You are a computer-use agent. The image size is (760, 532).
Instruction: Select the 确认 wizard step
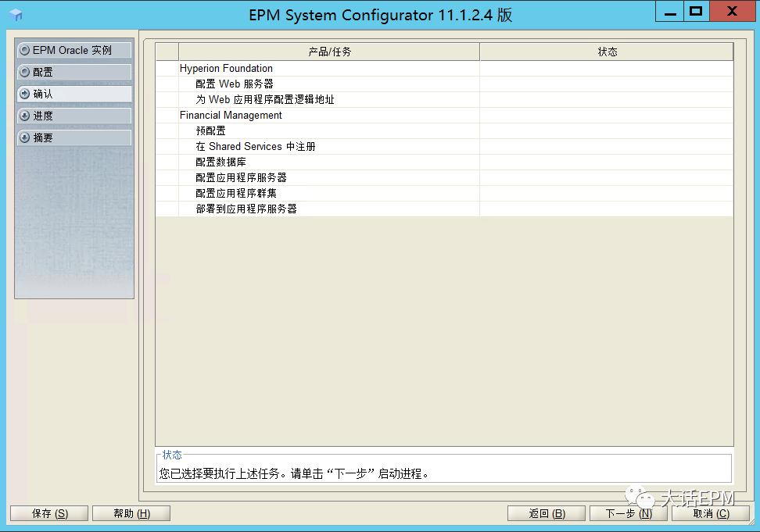[74, 94]
